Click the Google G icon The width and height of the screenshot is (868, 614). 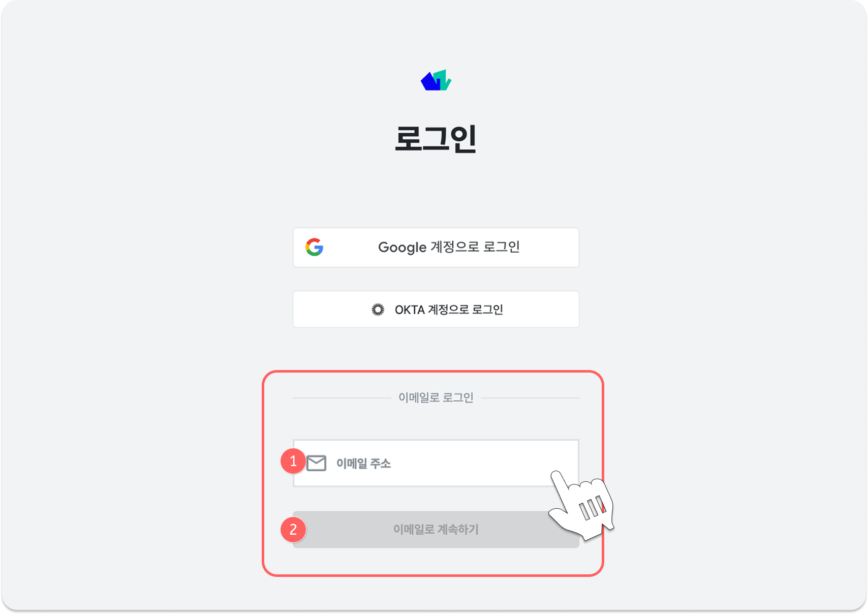[315, 247]
